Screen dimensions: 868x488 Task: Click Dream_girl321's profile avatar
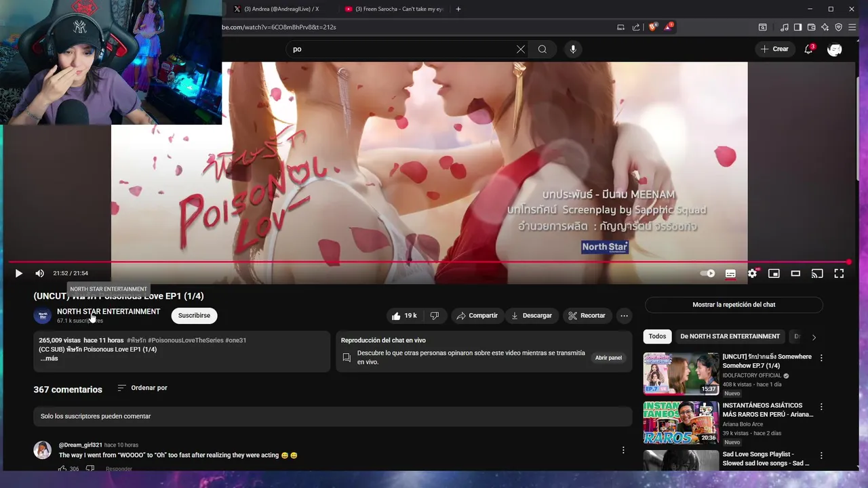(x=42, y=450)
